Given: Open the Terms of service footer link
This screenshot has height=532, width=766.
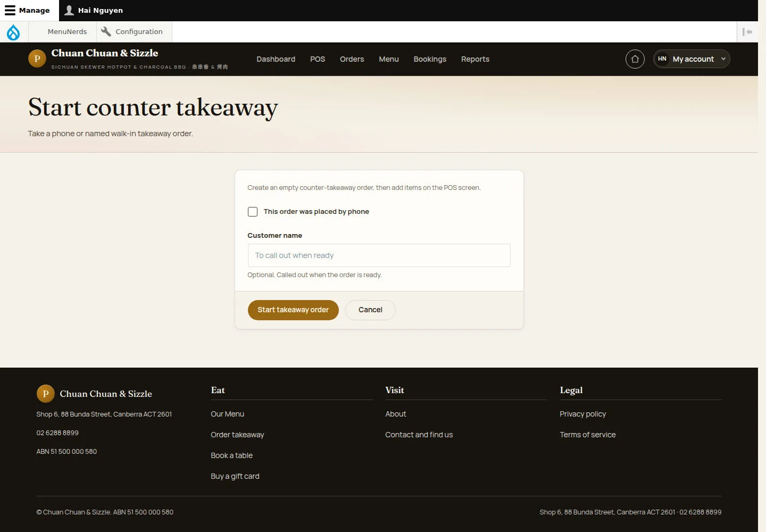Looking at the screenshot, I should tap(588, 435).
